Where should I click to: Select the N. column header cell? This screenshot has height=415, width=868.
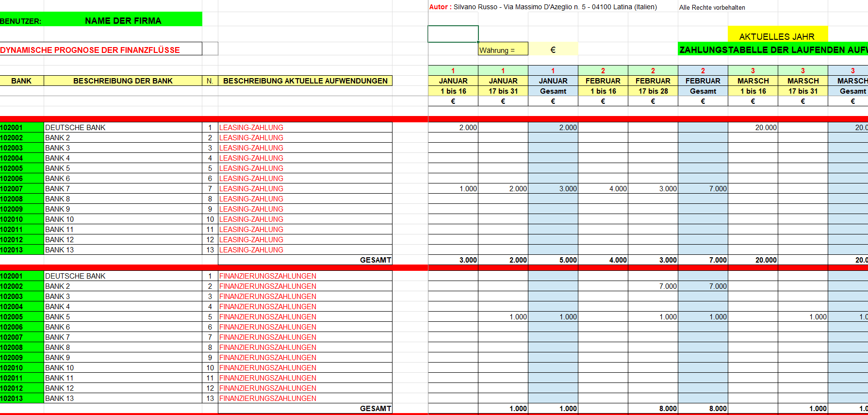tap(210, 81)
